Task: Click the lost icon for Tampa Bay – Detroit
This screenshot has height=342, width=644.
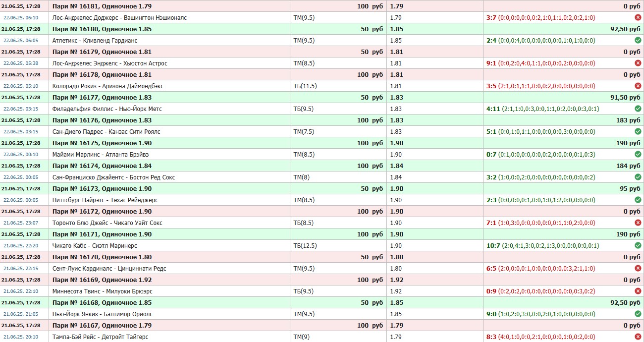Action: point(638,337)
